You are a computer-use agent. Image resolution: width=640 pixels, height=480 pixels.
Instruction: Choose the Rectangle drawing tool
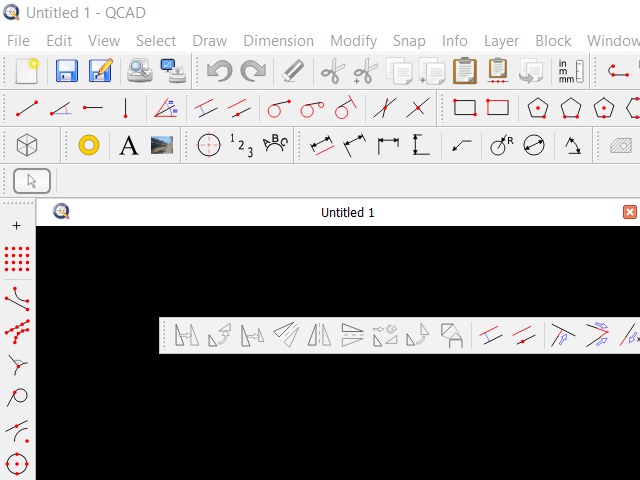[465, 108]
